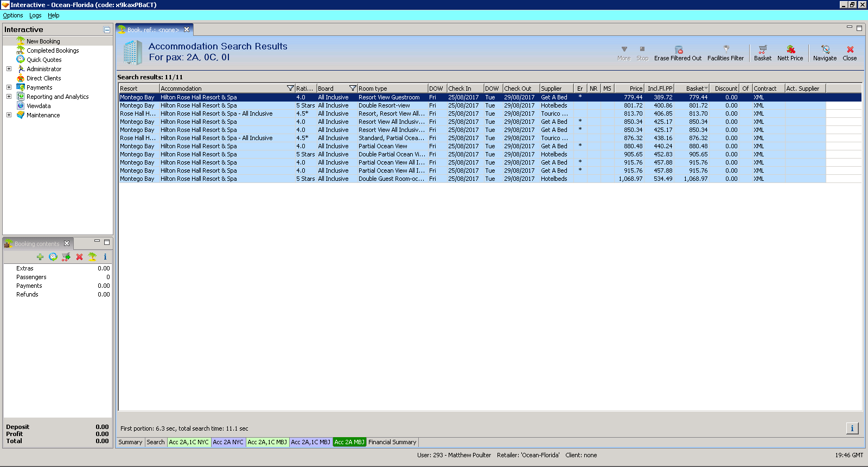This screenshot has height=467, width=868.
Task: Switch to the Financial Summary tab
Action: pos(392,442)
